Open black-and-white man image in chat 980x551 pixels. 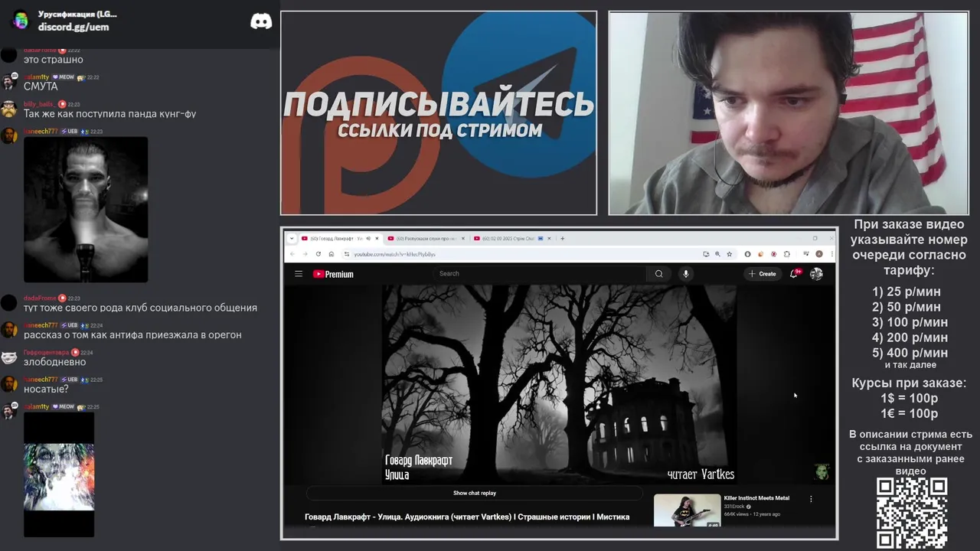point(86,209)
